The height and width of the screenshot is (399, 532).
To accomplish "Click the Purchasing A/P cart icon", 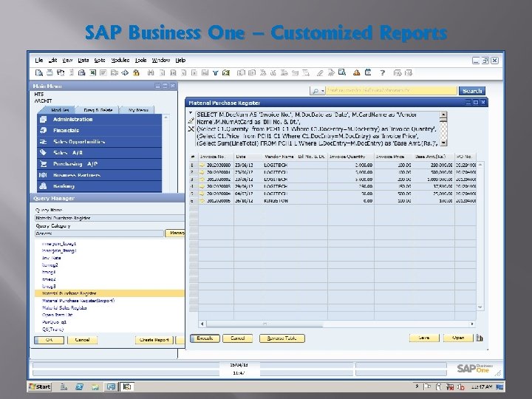I will [44, 164].
